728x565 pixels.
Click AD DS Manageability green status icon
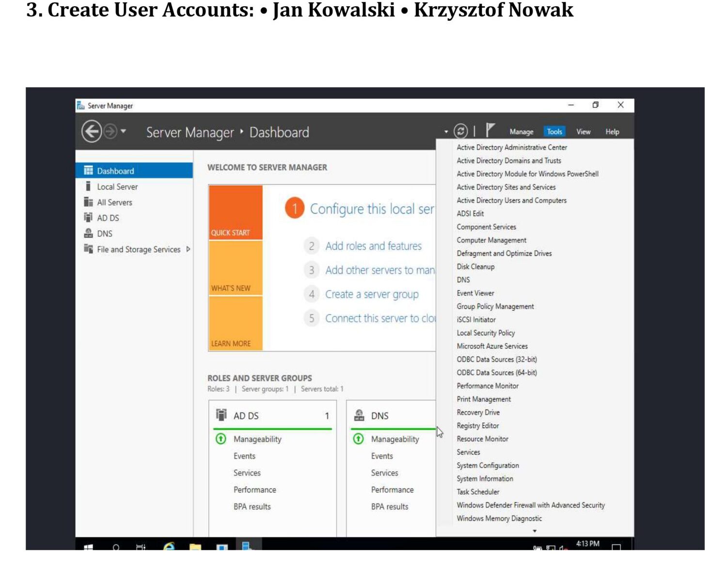[221, 439]
